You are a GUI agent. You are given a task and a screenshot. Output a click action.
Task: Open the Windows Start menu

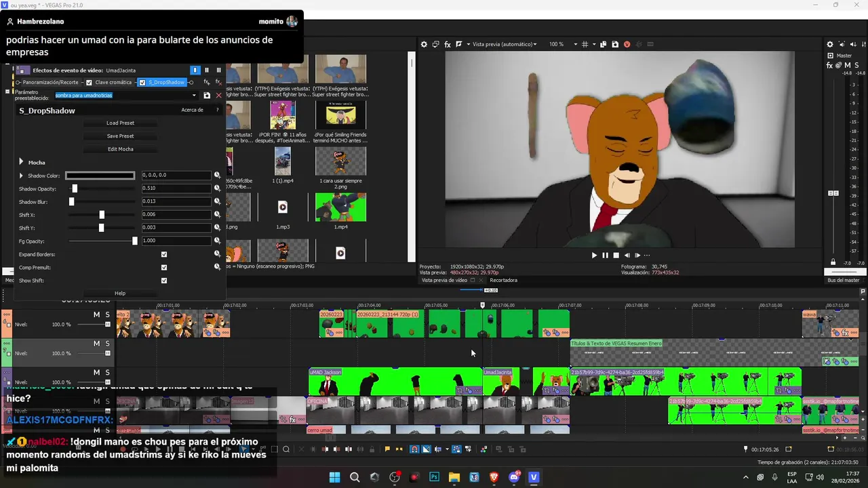tap(334, 477)
